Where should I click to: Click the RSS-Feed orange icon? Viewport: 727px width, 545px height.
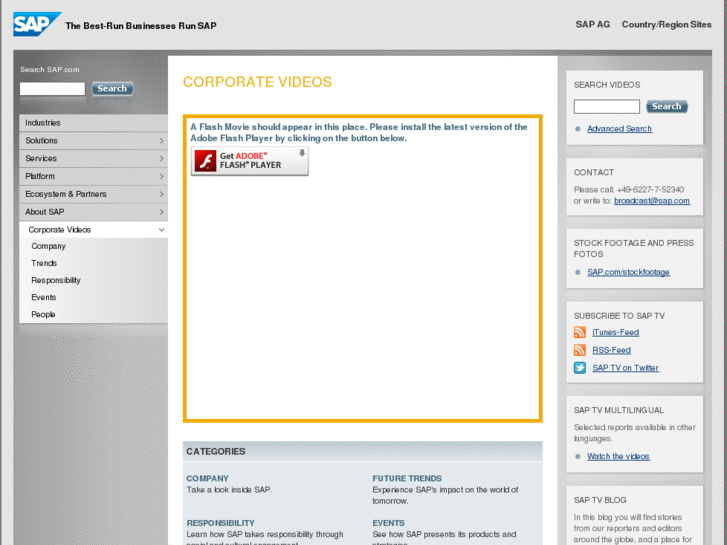(x=580, y=350)
